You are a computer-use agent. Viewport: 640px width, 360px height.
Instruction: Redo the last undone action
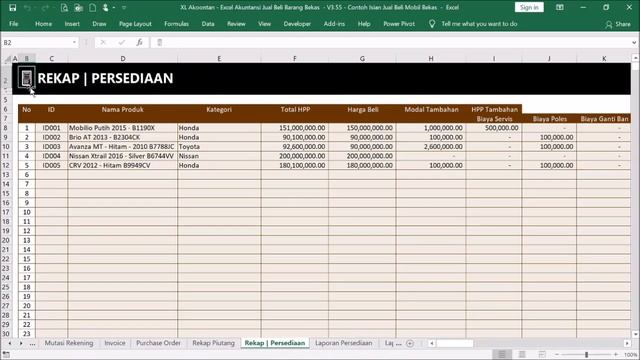pyautogui.click(x=45, y=7)
